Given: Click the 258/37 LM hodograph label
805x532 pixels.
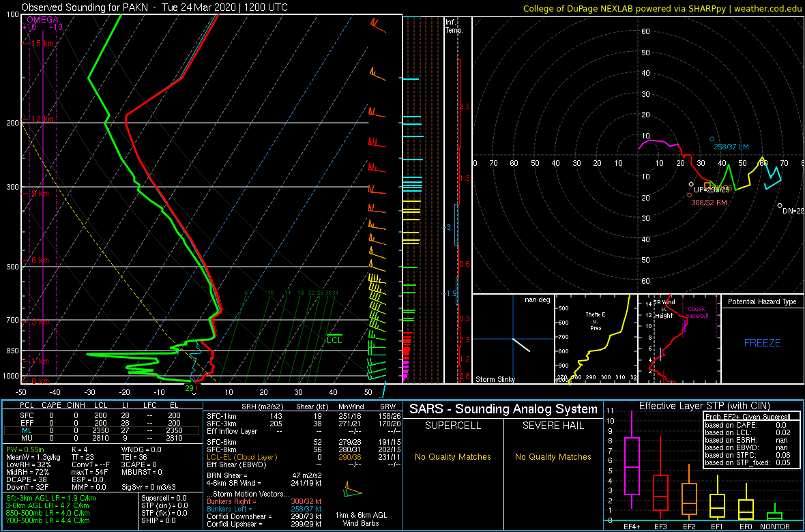Looking at the screenshot, I should (731, 147).
